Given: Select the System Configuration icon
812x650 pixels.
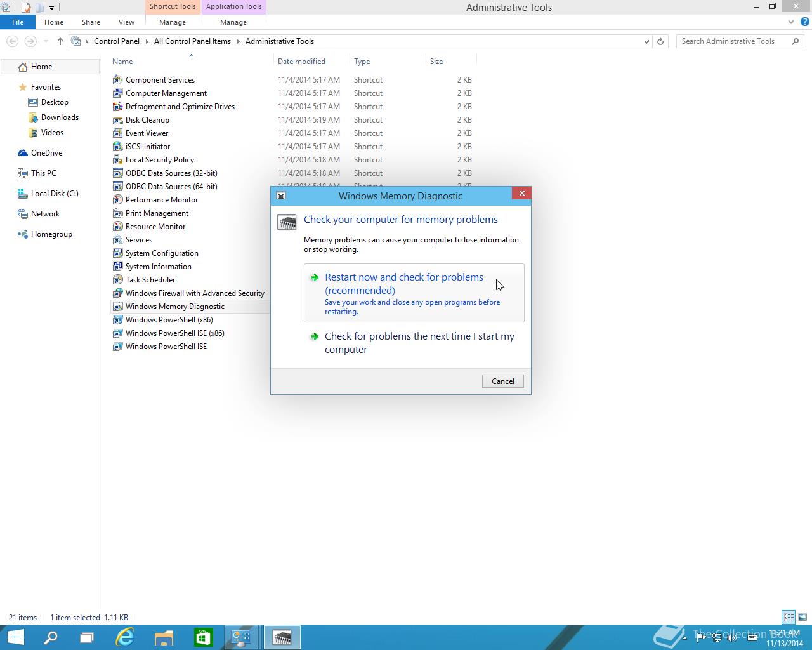Looking at the screenshot, I should [x=117, y=253].
